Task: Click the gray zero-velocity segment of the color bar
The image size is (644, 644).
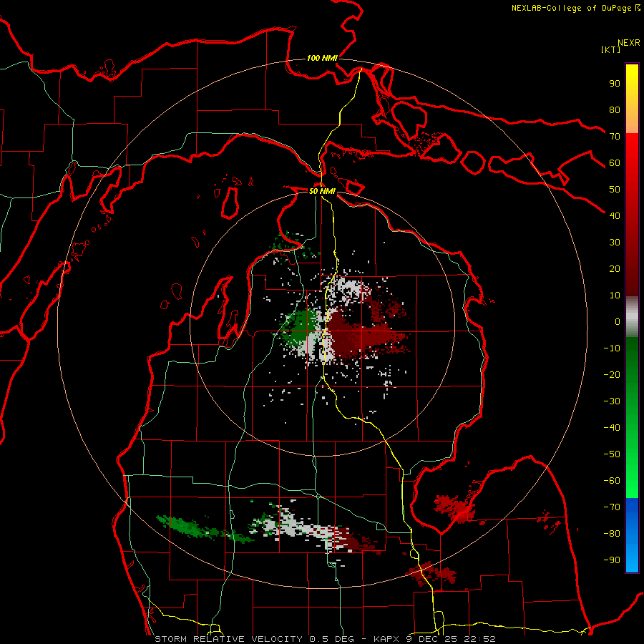Action: 632,317
